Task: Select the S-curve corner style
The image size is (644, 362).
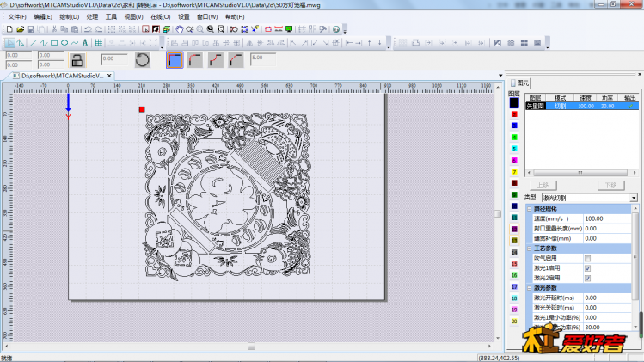Action: coord(216,60)
